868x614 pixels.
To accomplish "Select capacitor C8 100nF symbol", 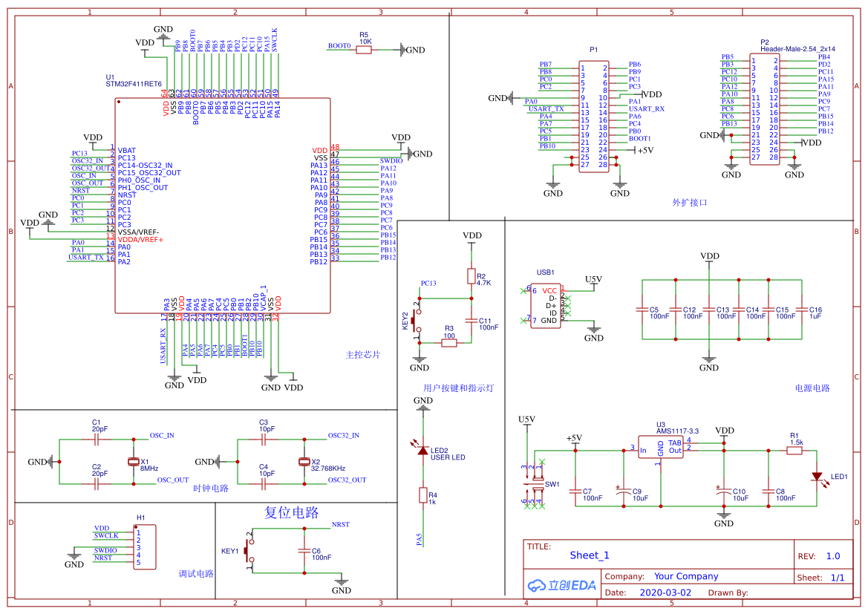I will click(769, 491).
